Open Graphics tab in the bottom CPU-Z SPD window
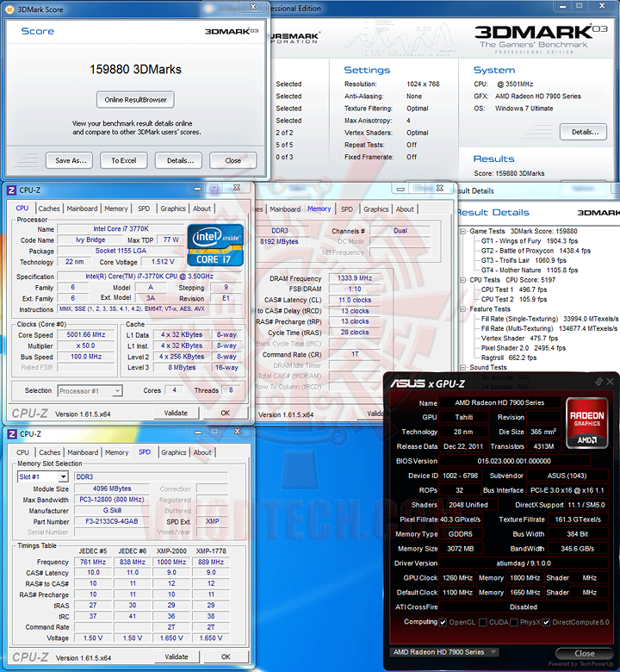This screenshot has height=672, width=620. pyautogui.click(x=174, y=452)
